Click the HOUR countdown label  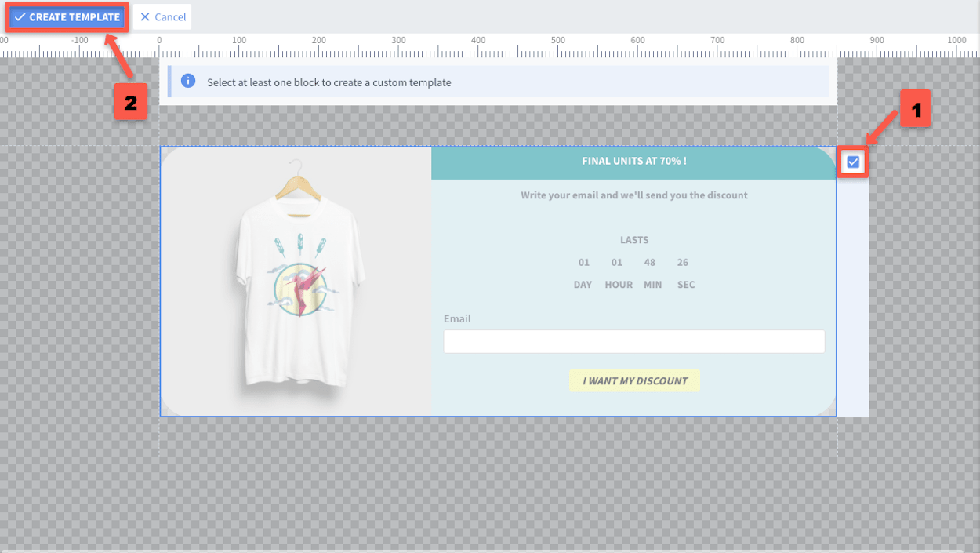point(619,285)
